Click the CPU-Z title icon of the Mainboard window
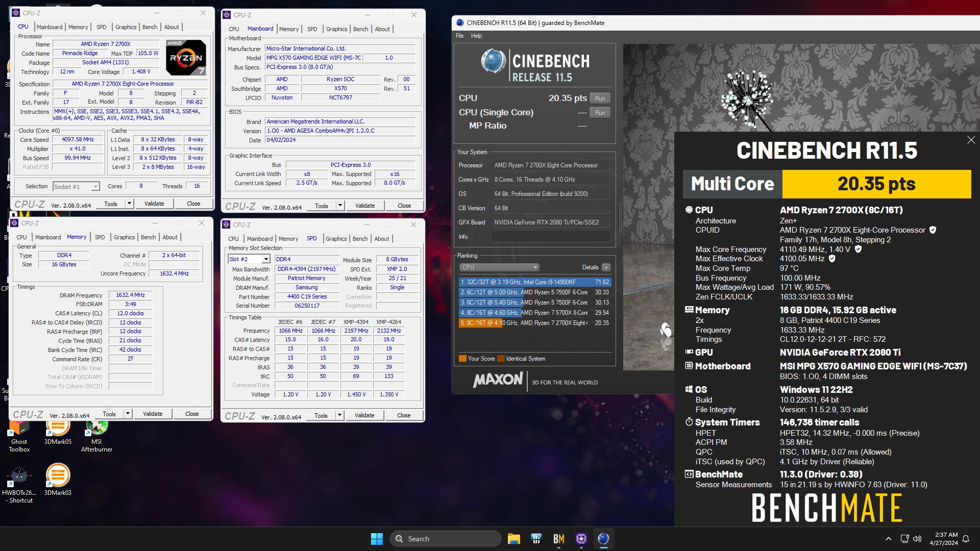This screenshot has width=980, height=551. point(227,15)
